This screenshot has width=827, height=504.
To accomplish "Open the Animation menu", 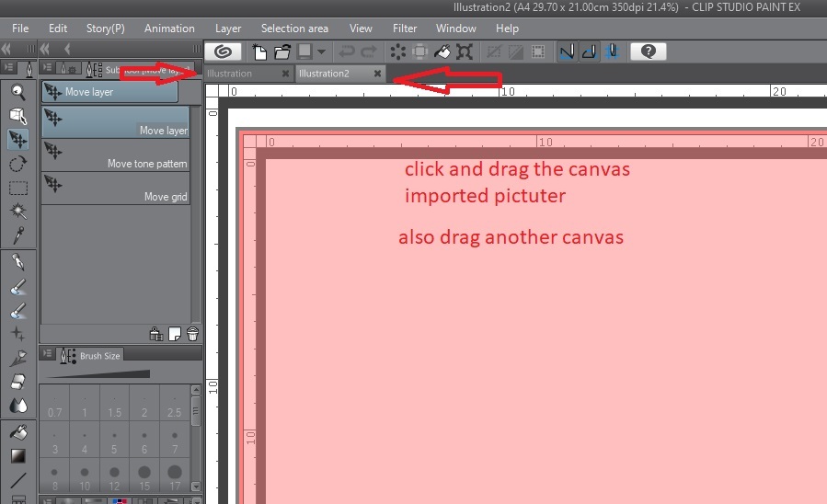I will click(x=169, y=29).
